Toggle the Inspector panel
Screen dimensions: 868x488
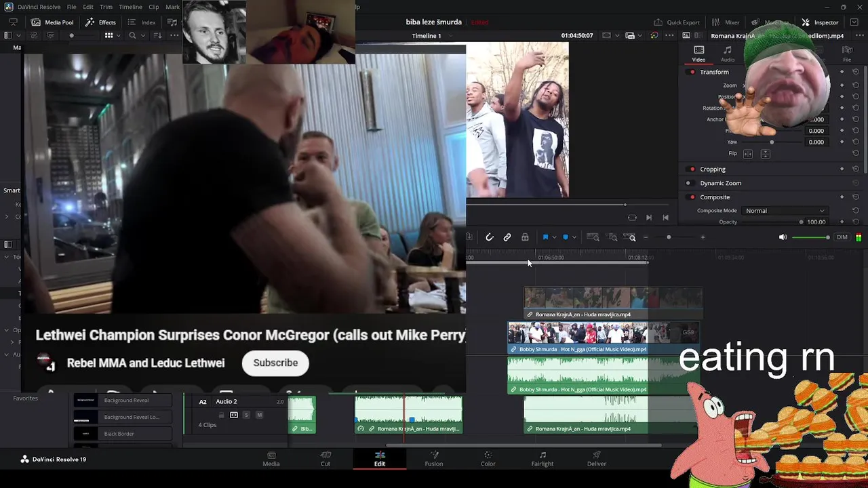click(820, 22)
